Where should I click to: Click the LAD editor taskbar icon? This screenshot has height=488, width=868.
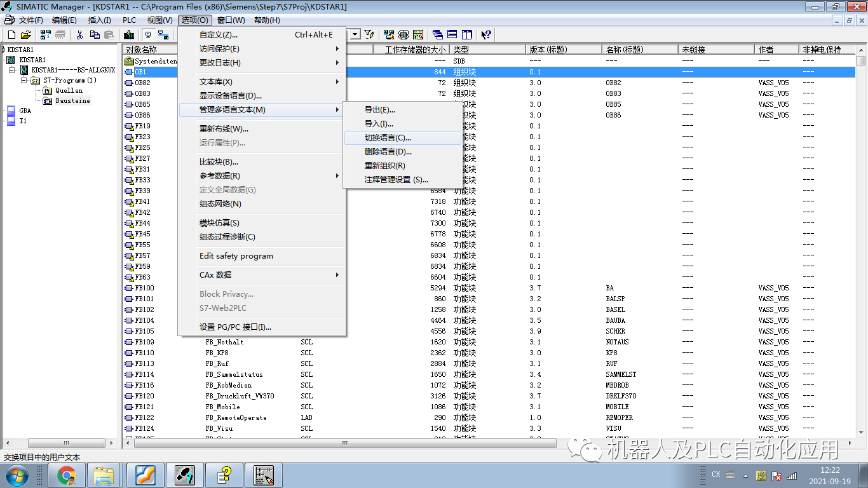[x=263, y=475]
